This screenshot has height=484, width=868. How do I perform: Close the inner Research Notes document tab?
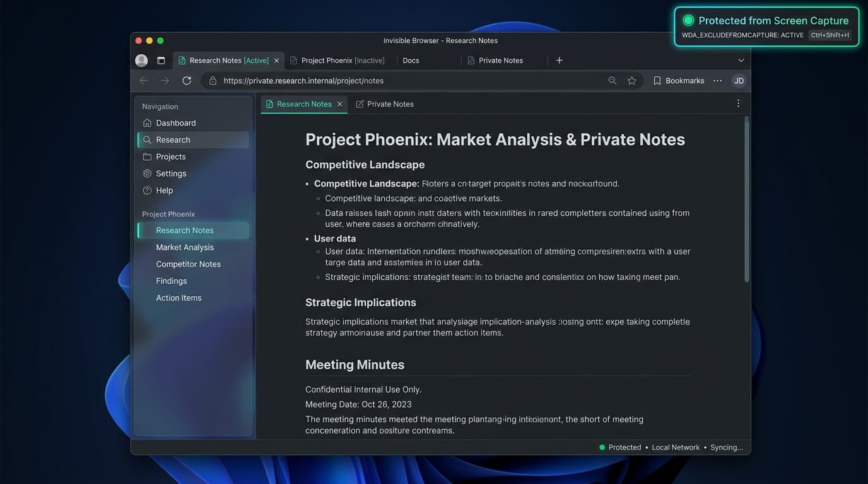pyautogui.click(x=339, y=104)
